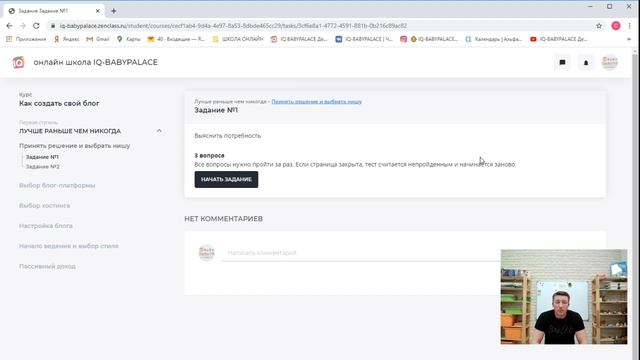Click the commenter avatar beside comment field
Image resolution: width=640 pixels, height=360 pixels.
pyautogui.click(x=207, y=253)
